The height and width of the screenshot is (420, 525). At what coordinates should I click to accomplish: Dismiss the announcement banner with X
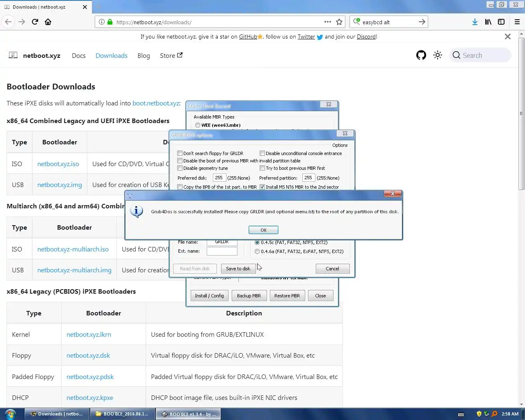508,37
